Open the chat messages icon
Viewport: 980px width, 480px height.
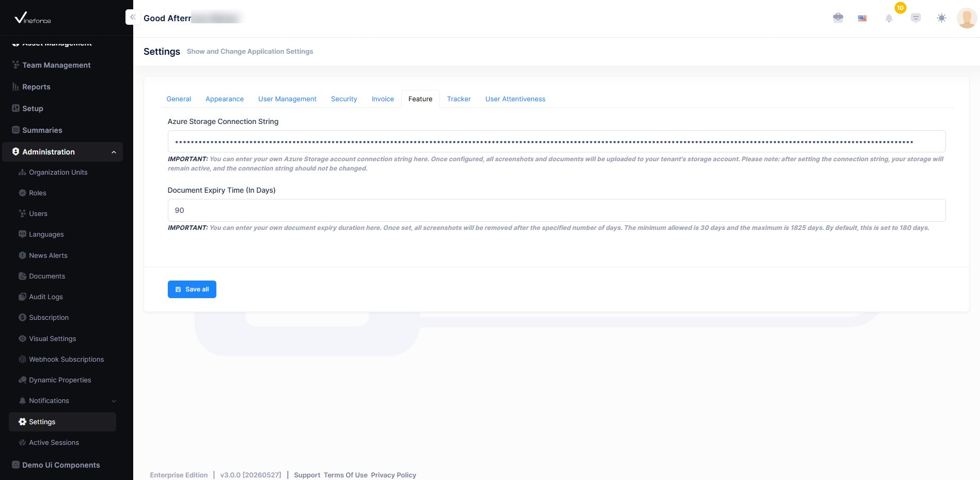coord(915,18)
